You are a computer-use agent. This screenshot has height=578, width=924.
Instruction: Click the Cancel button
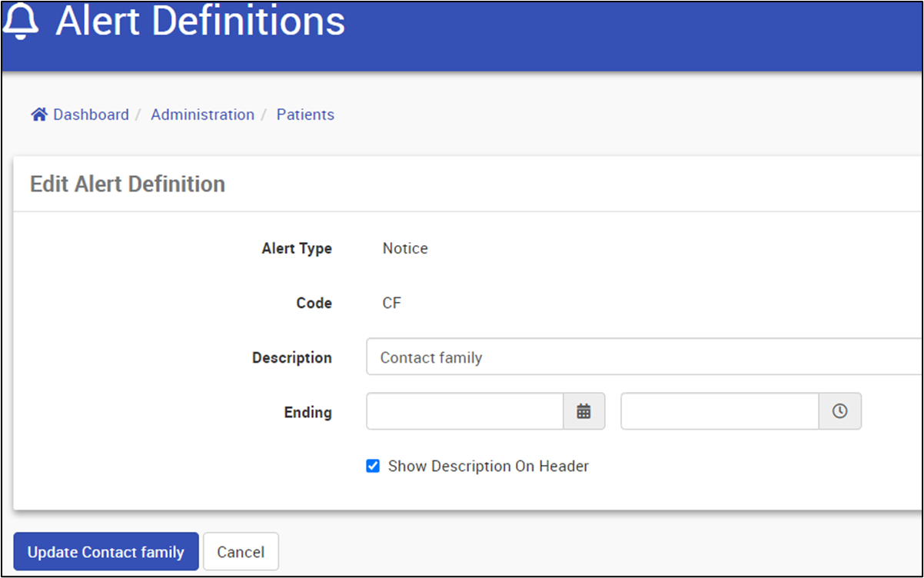click(241, 552)
